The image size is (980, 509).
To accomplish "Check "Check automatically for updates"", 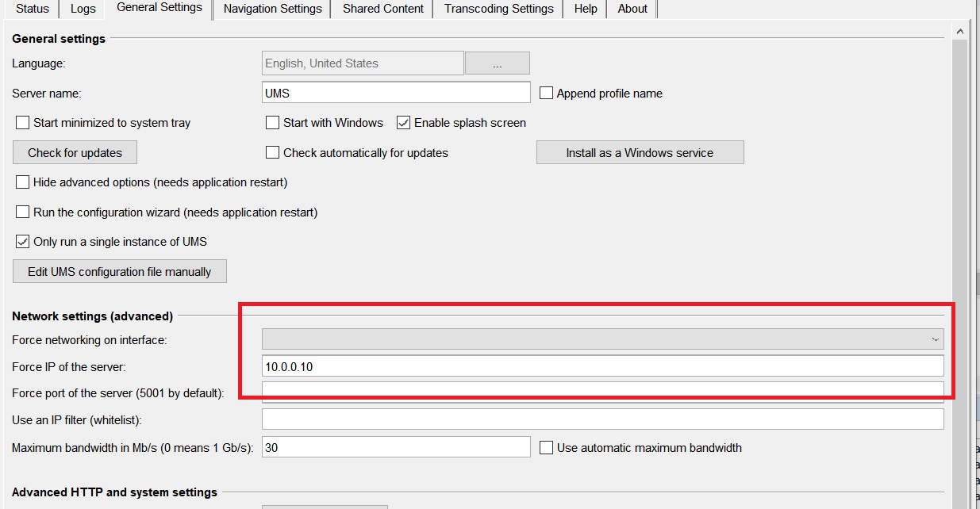I will 272,152.
